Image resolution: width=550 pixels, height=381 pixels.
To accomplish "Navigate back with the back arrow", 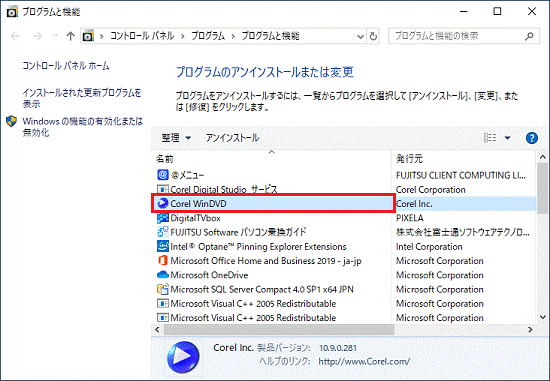I will 15,36.
